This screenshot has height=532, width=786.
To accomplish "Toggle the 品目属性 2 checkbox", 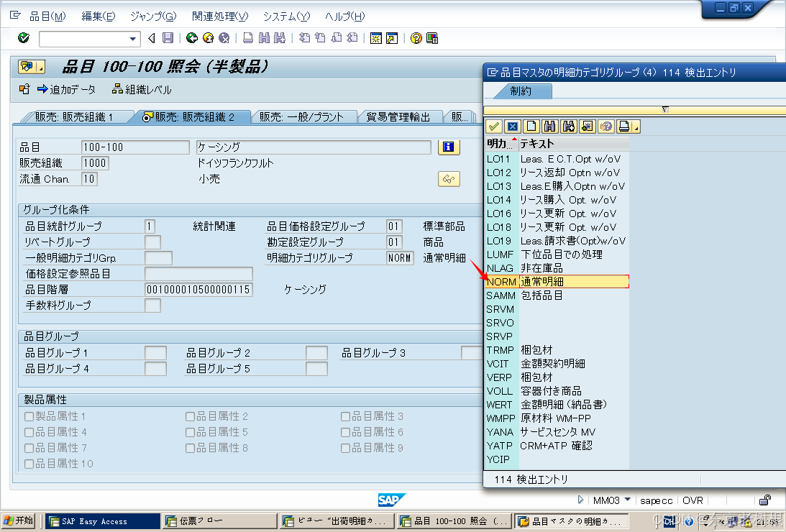I will coord(190,416).
